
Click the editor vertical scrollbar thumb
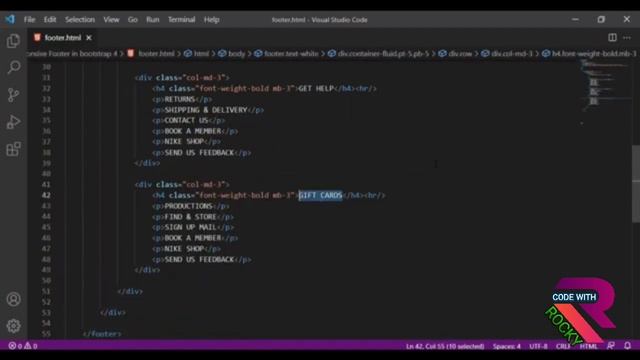(636, 184)
